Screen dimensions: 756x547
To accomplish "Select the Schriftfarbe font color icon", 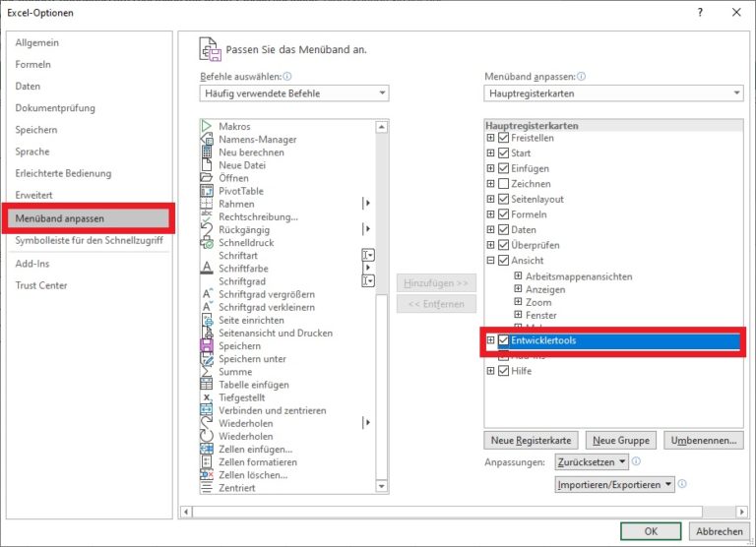I will 207,268.
